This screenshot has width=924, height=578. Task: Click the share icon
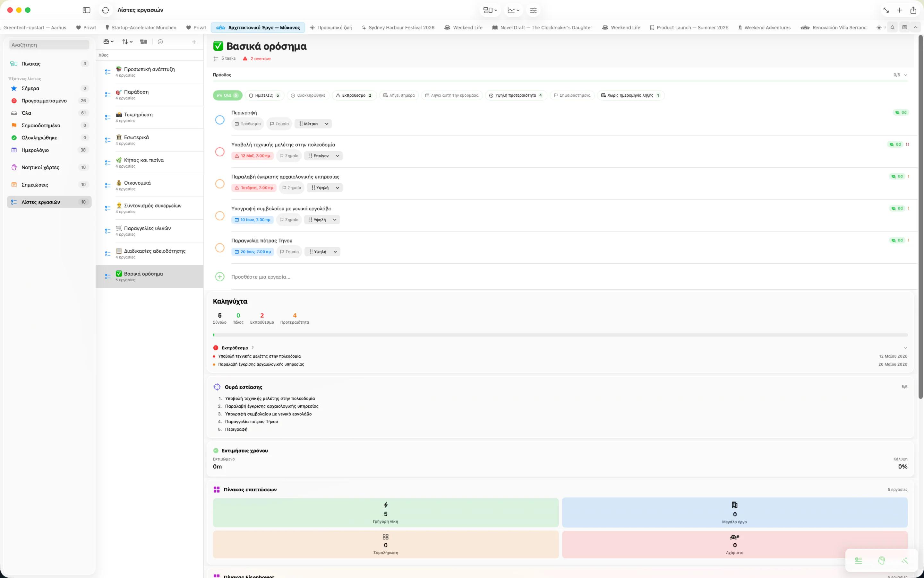[x=913, y=10]
